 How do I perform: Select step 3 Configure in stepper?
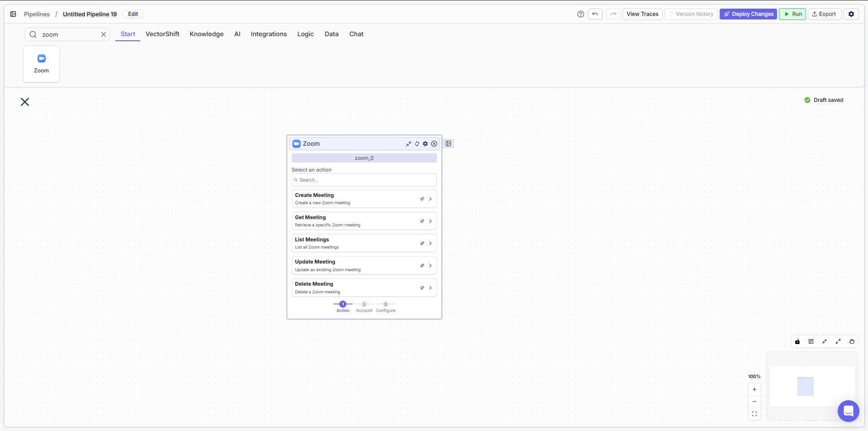point(386,307)
